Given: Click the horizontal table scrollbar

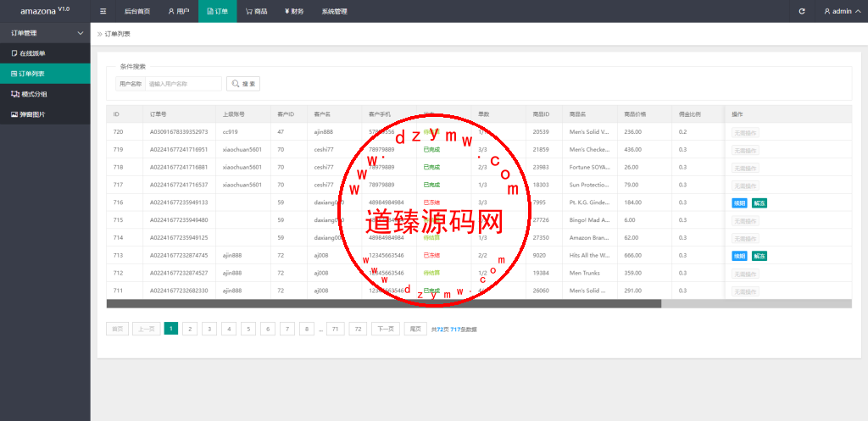Looking at the screenshot, I should 384,304.
